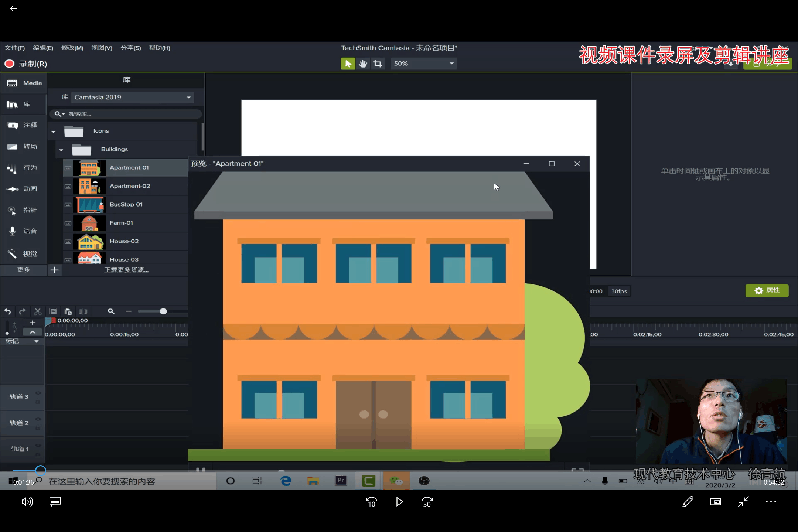This screenshot has height=532, width=798.
Task: Toggle lock for 轨道 3
Action: 38,402
